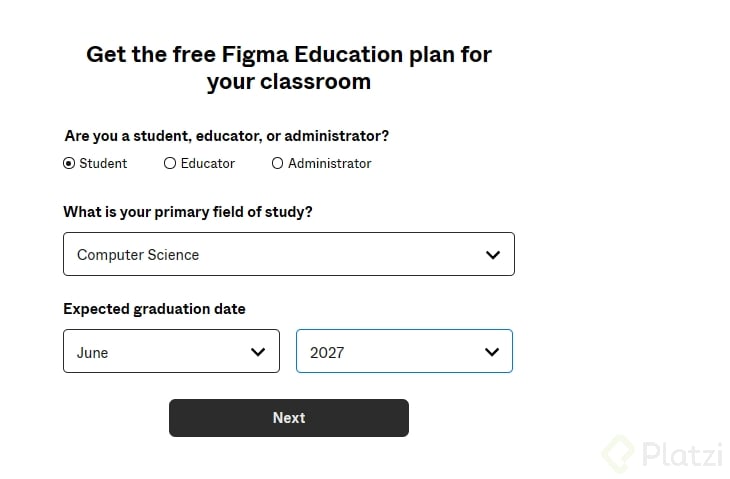Expand the 2027 graduation year dropdown
The image size is (730, 479).
click(403, 352)
